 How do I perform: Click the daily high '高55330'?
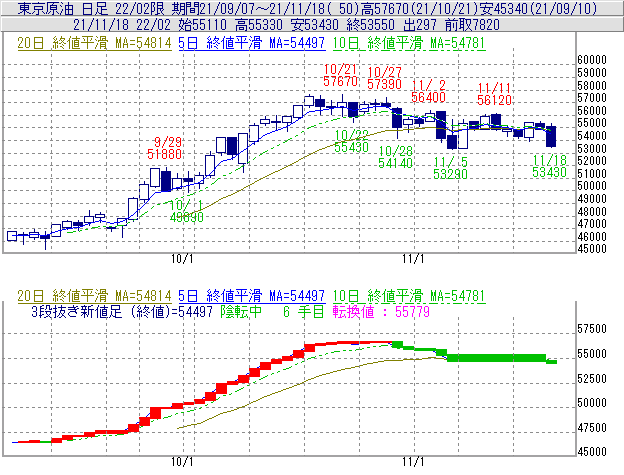tap(260, 25)
